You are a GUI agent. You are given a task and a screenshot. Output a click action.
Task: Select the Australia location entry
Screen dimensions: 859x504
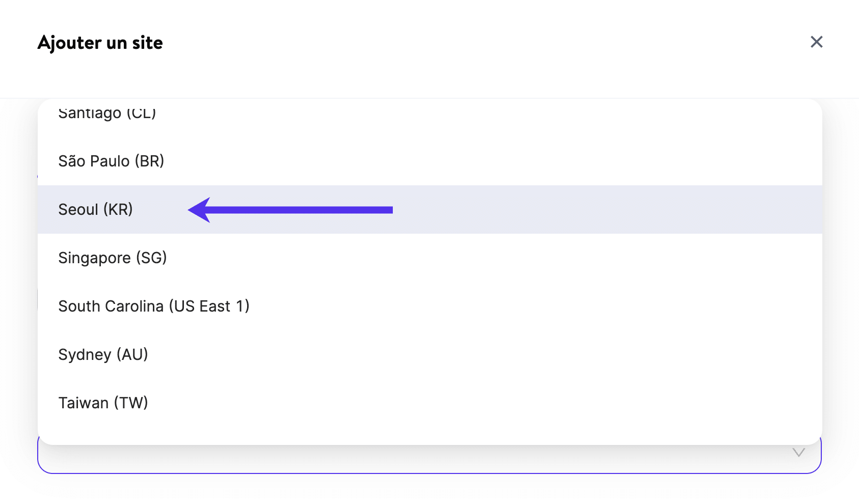click(x=103, y=355)
